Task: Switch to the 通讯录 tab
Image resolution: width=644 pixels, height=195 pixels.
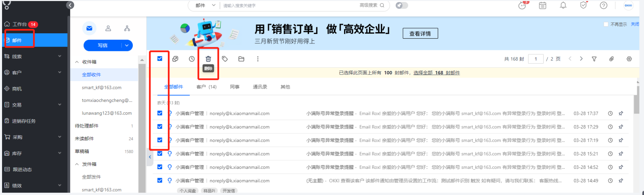Action: point(260,87)
